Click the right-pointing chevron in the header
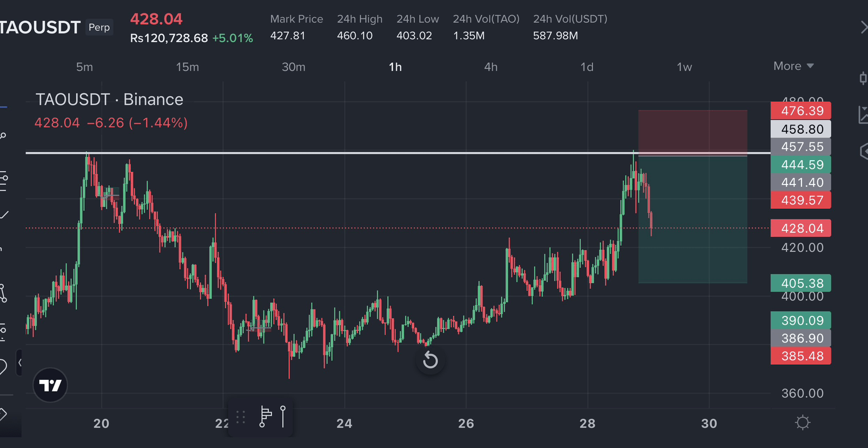Viewport: 868px width, 448px height. click(x=864, y=27)
